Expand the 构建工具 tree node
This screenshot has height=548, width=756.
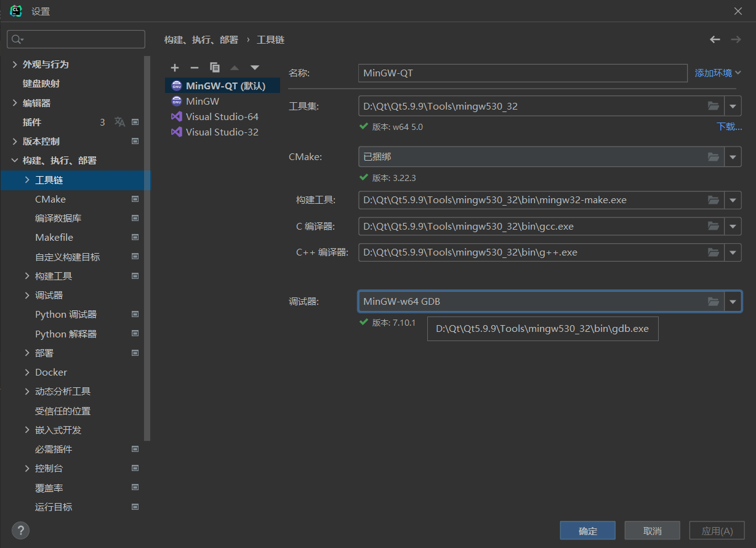27,276
